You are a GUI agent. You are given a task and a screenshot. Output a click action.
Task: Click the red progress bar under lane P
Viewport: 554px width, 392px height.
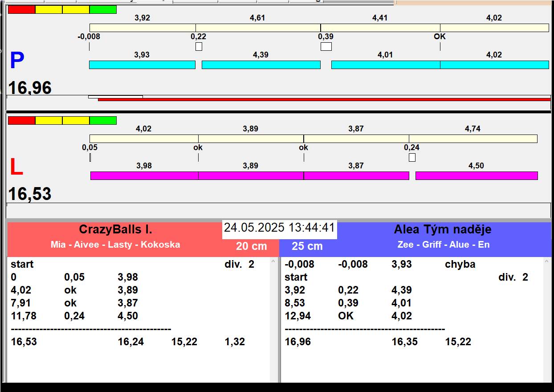pos(324,100)
